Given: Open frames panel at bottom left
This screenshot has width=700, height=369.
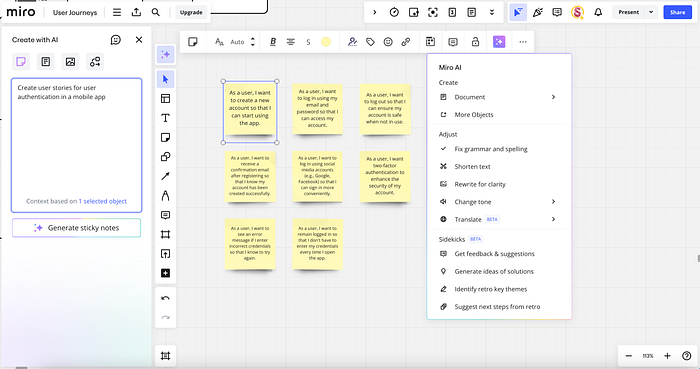Looking at the screenshot, I should coord(166,356).
